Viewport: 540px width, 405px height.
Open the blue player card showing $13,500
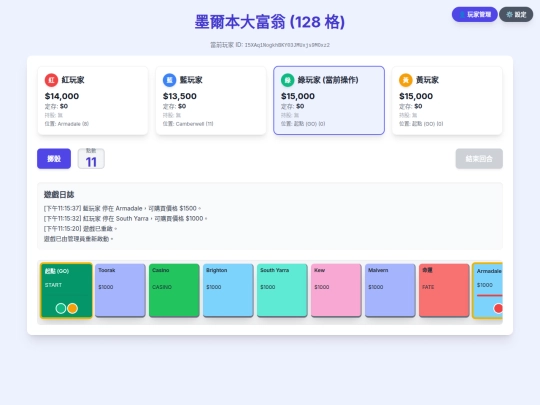[211, 101]
